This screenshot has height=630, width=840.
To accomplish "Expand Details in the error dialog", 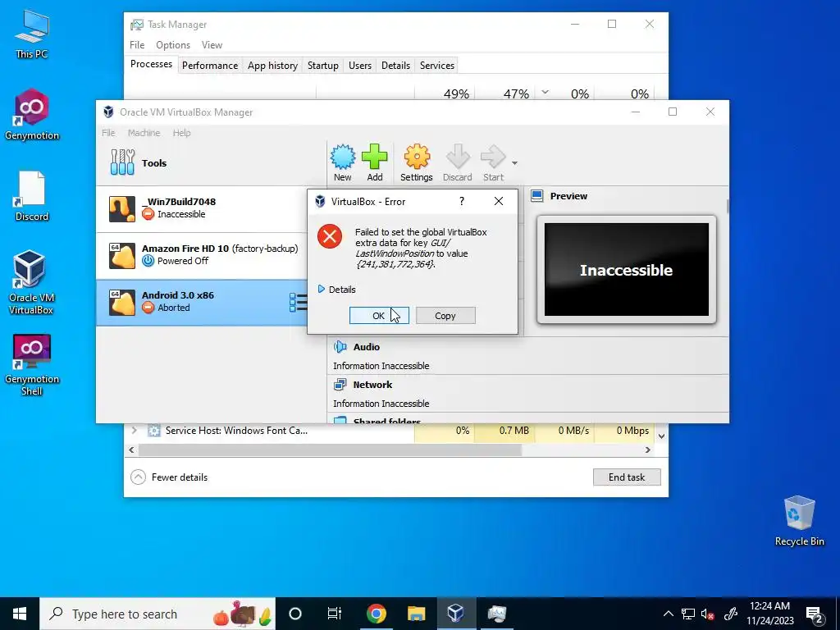I will pyautogui.click(x=336, y=290).
